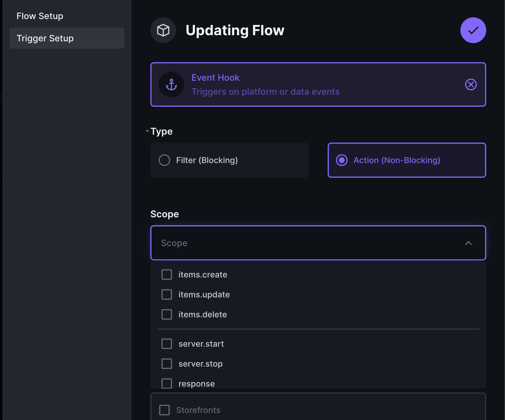Click 'Triggers on platform or data events' text
Viewport: 505px width, 420px height.
[x=265, y=92]
